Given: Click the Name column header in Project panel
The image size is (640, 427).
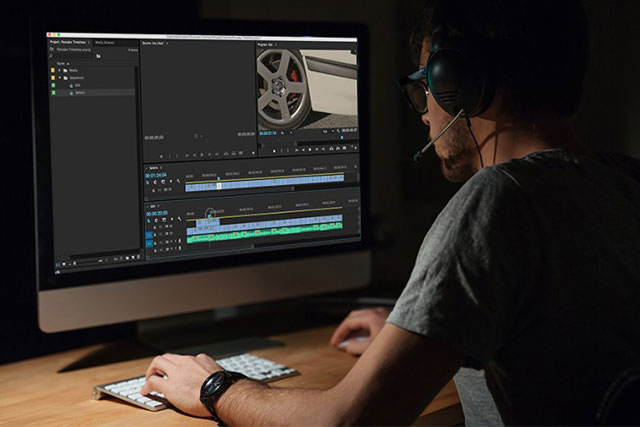Looking at the screenshot, I should (62, 64).
